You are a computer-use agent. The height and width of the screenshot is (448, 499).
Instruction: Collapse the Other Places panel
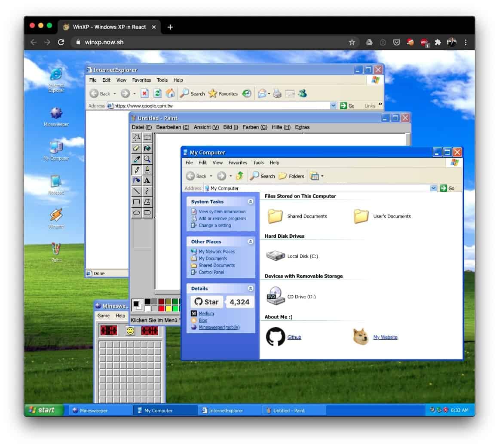(x=251, y=242)
